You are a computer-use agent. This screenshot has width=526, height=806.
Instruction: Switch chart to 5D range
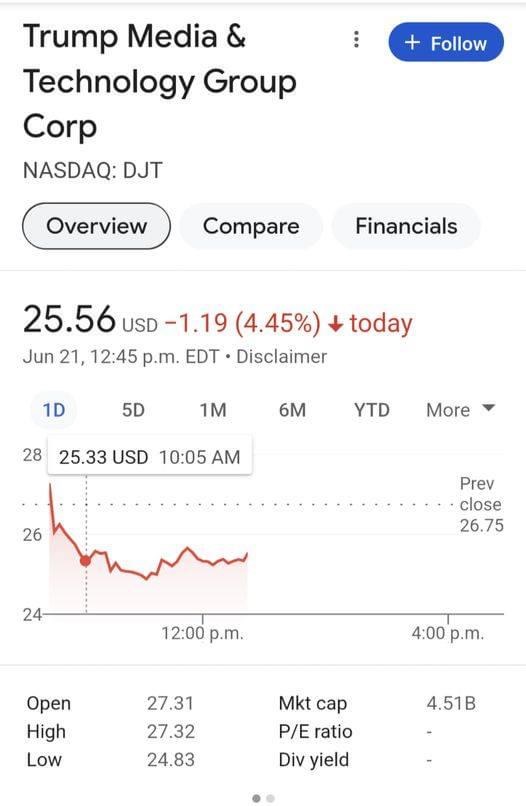click(133, 410)
